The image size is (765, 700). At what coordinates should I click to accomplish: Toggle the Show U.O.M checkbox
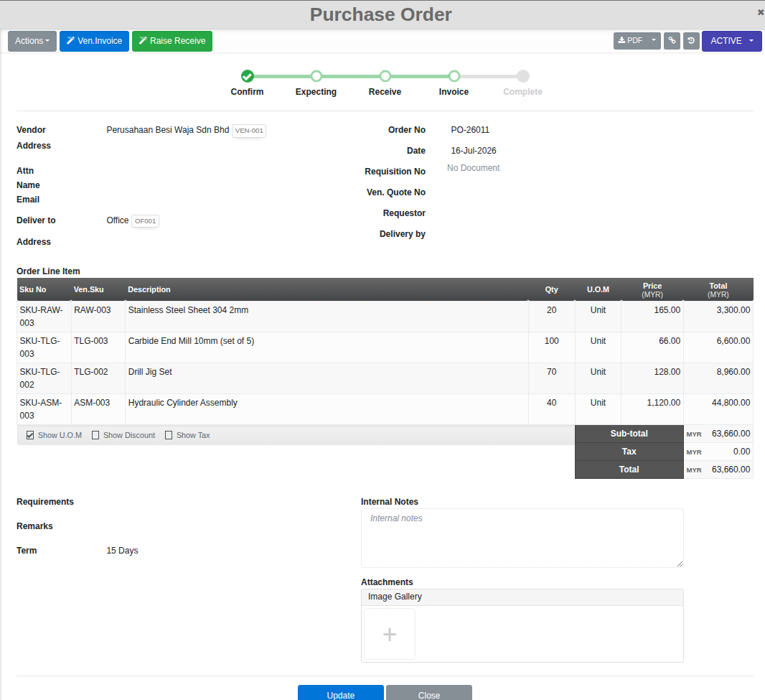(30, 435)
